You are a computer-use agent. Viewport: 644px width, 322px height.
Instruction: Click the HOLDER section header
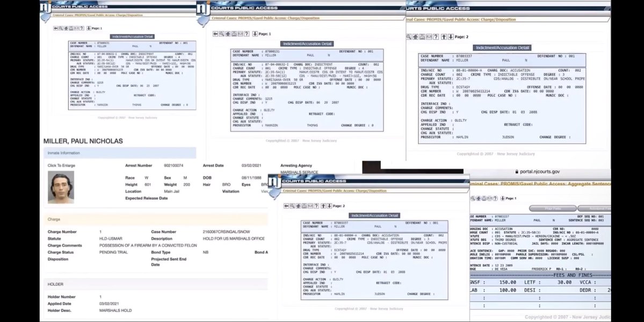[x=155, y=284]
